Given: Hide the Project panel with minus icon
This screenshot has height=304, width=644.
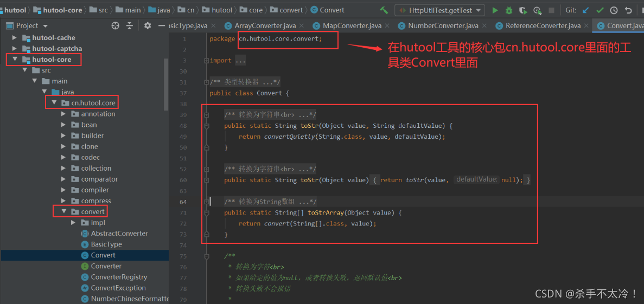Looking at the screenshot, I should [x=162, y=26].
